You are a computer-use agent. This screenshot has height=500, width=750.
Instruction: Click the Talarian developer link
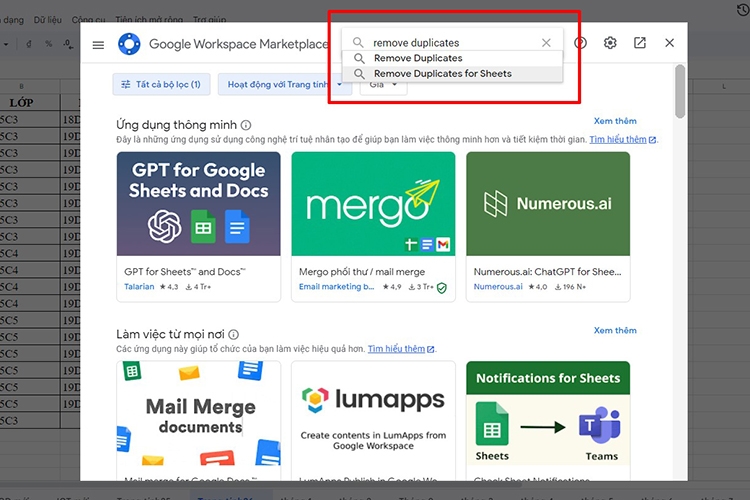click(139, 287)
